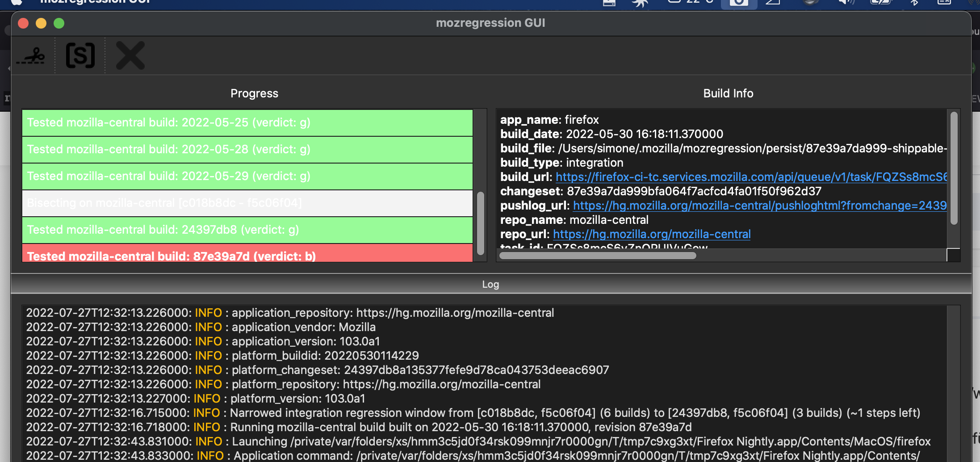Image resolution: width=980 pixels, height=462 pixels.
Task: Click the Log panel header bar
Action: point(490,284)
